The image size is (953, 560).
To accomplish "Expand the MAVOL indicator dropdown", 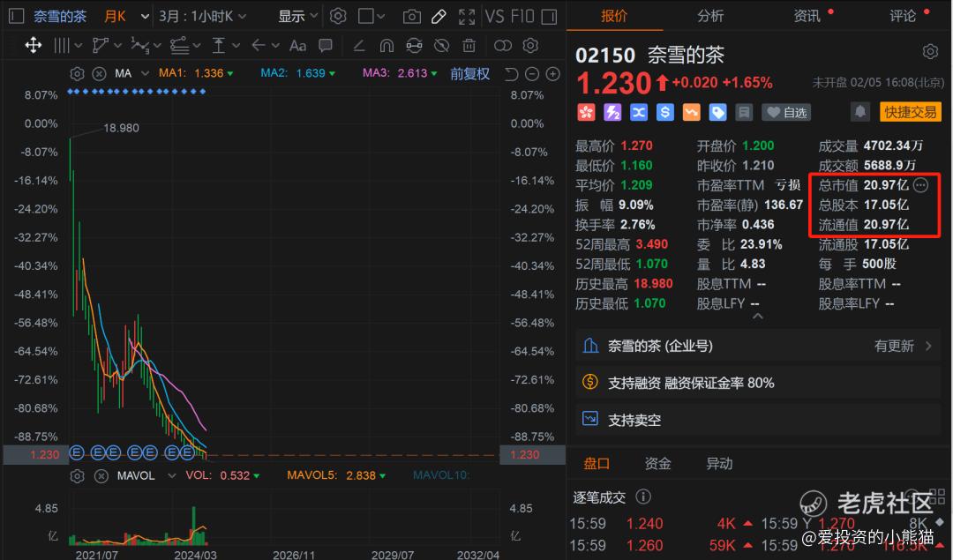I will tap(171, 475).
